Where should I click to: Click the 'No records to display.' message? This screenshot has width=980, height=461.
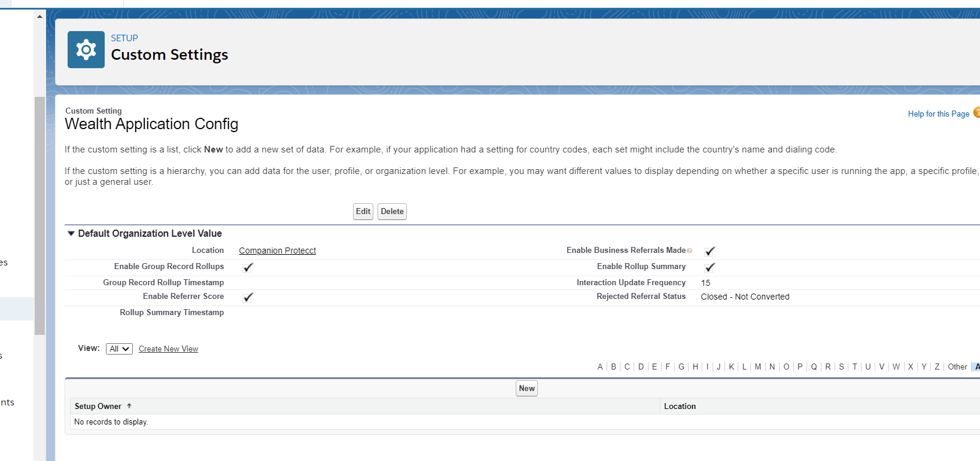click(111, 422)
